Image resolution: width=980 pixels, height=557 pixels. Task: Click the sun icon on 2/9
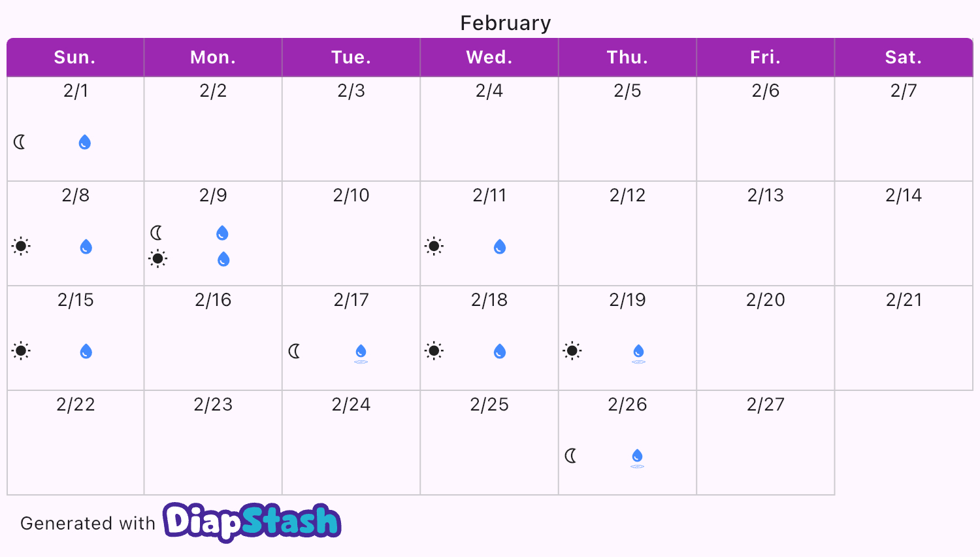(157, 259)
